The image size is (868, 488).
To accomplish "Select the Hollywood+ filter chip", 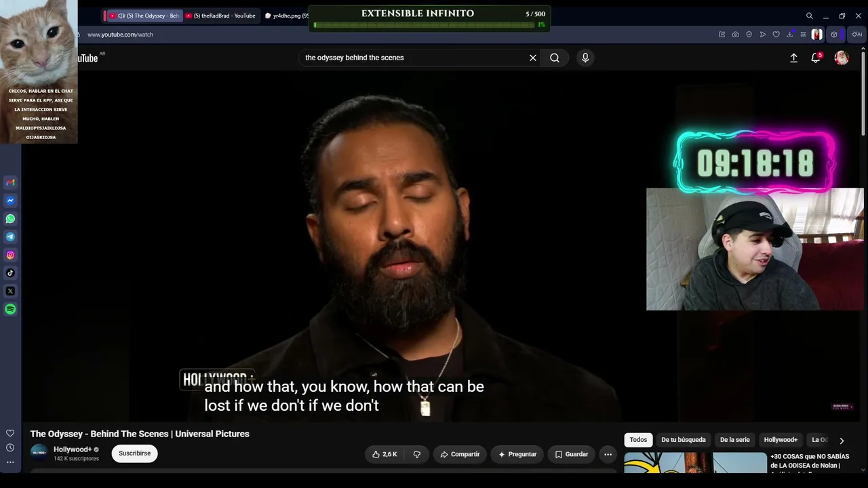I will (781, 440).
